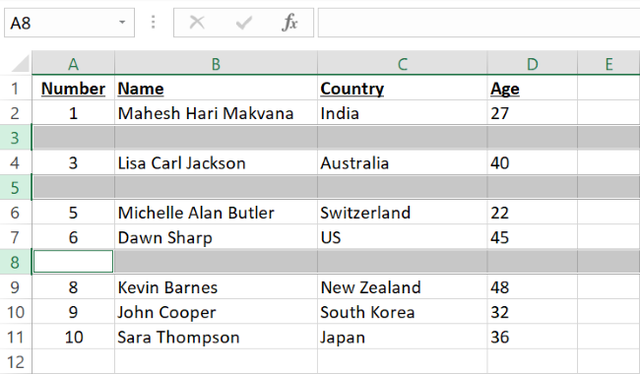
Task: Open the Insert Function fx icon
Action: click(290, 22)
